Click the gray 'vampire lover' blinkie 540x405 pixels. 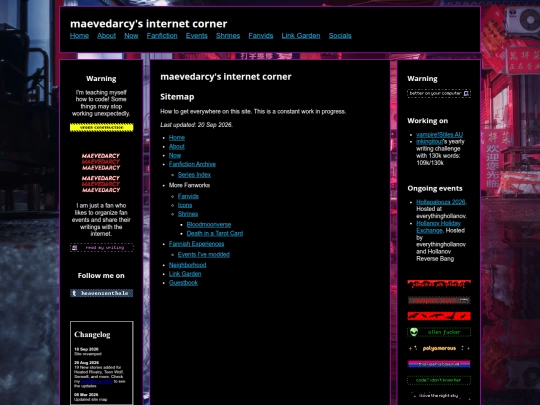[x=439, y=300]
